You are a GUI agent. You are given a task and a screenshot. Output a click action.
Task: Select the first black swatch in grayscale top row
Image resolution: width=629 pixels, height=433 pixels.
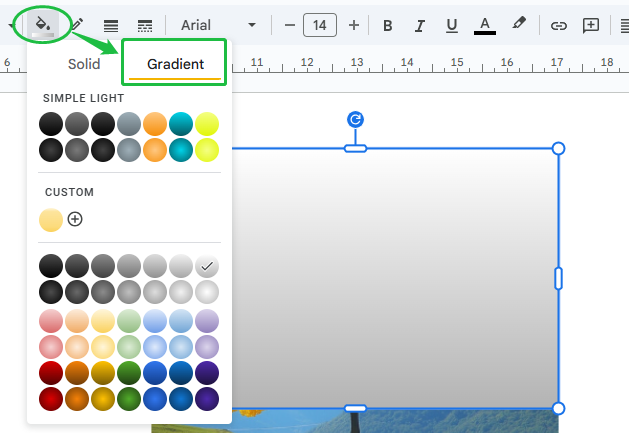(51, 266)
